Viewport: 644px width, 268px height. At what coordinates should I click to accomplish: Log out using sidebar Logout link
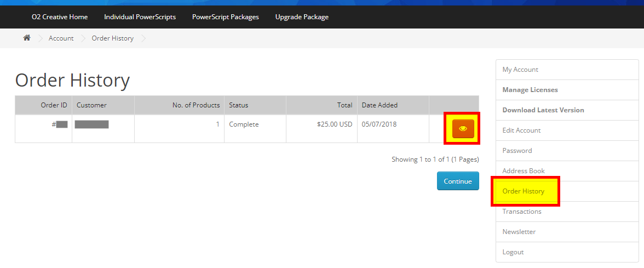pyautogui.click(x=513, y=252)
